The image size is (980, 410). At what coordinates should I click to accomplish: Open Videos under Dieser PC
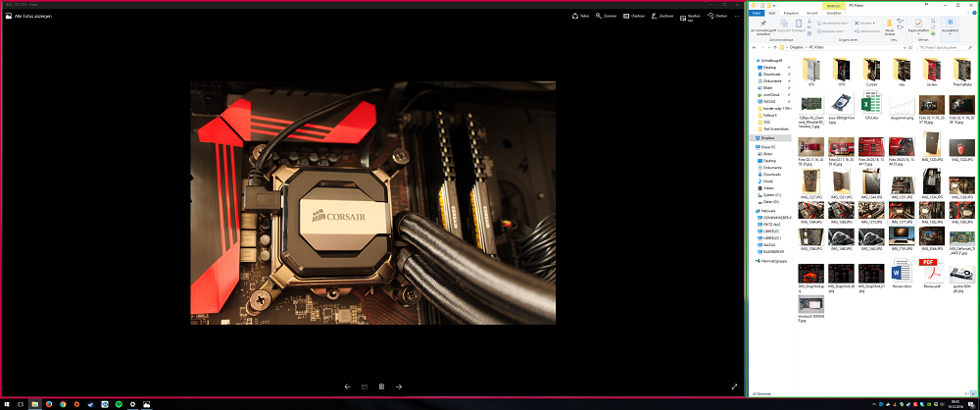pos(767,187)
